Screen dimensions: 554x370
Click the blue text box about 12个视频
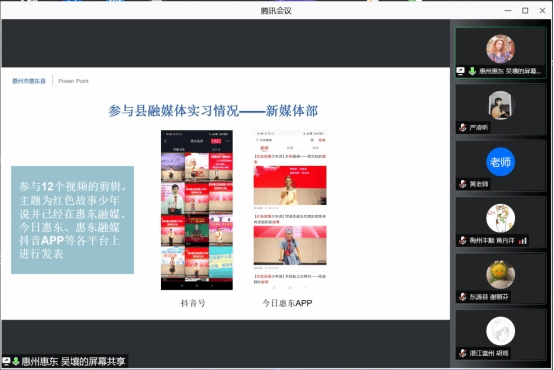pyautogui.click(x=72, y=220)
